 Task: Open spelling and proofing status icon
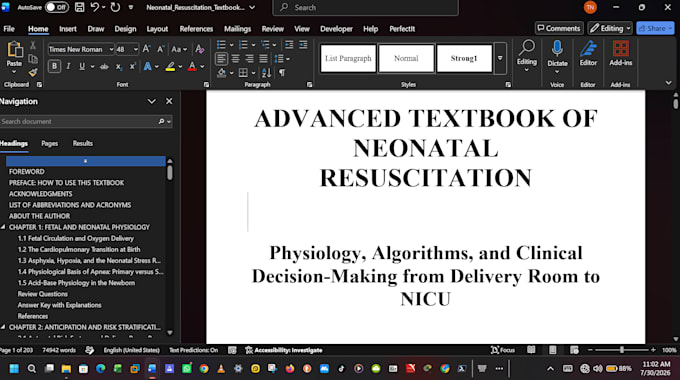coord(90,350)
